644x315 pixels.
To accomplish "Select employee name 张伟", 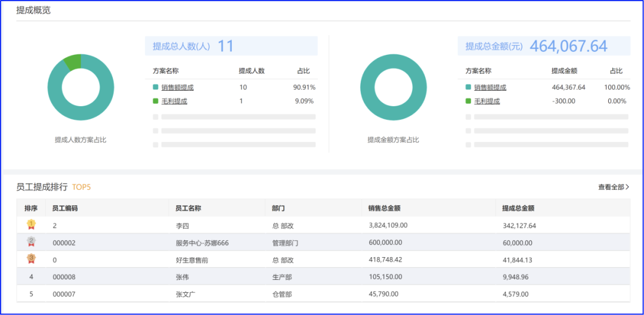I will 182,277.
